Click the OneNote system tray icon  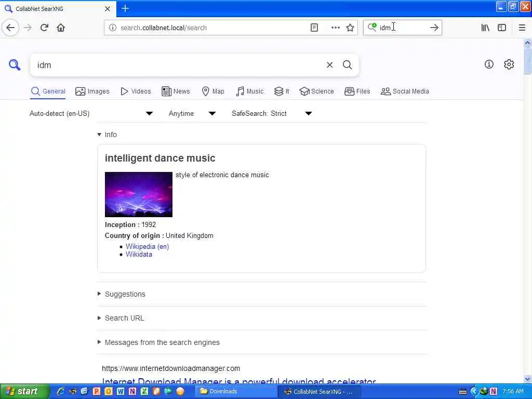[x=494, y=391]
